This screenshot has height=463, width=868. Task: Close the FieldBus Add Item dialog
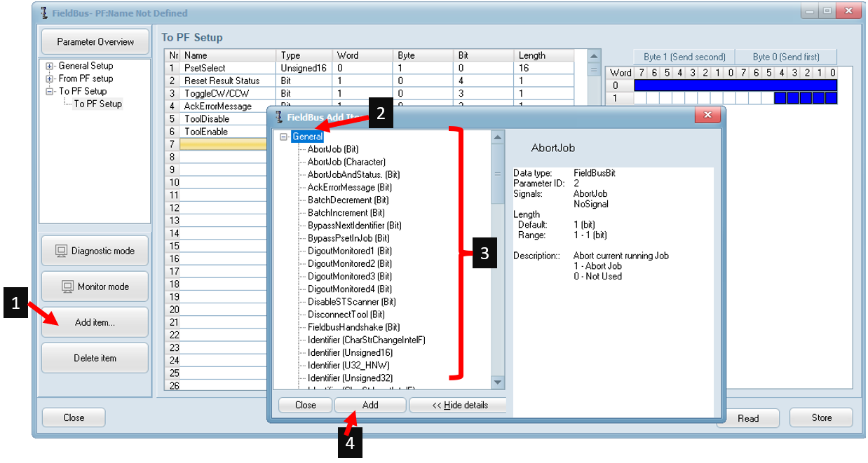point(707,115)
